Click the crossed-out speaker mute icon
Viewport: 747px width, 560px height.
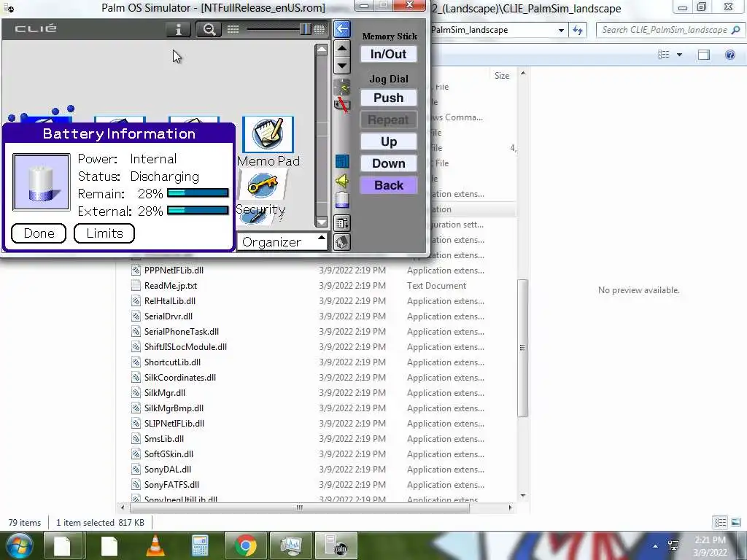342,105
